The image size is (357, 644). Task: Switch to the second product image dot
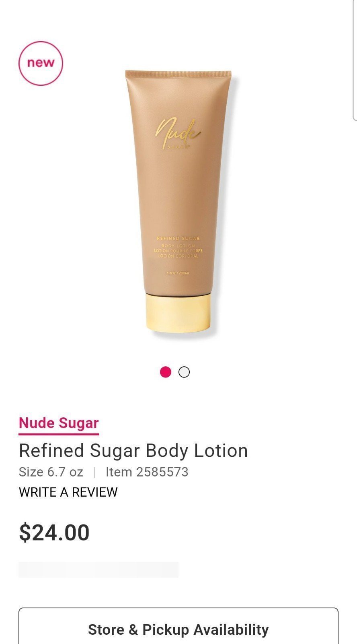[x=184, y=372]
